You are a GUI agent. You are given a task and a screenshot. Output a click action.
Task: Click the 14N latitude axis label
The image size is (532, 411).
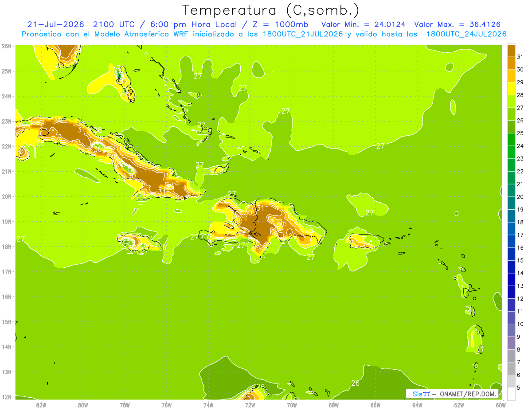(x=7, y=347)
